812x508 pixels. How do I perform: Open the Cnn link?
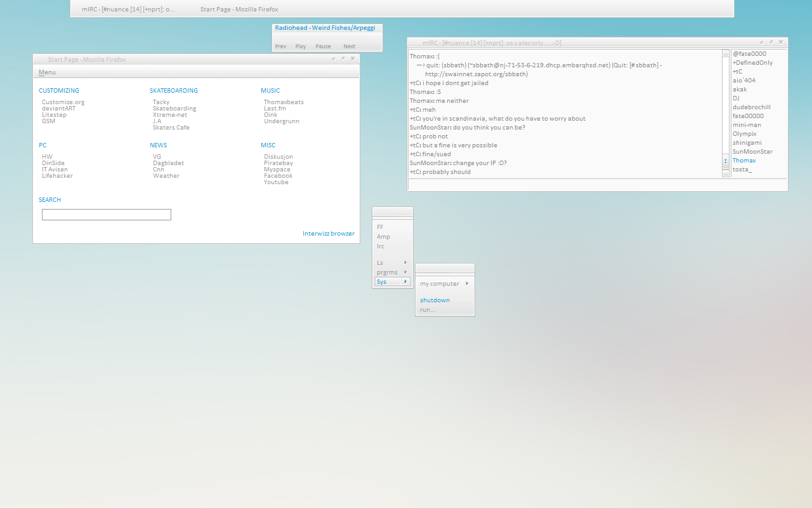(x=159, y=170)
